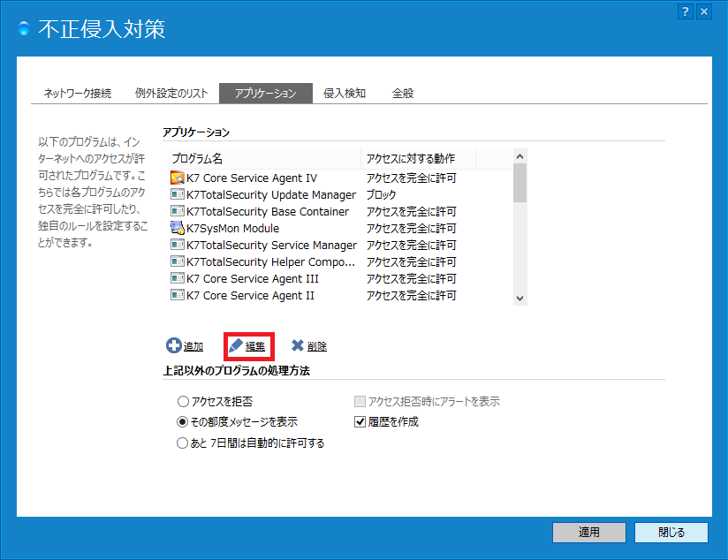Open help with the question mark icon
This screenshot has height=560, width=728.
click(x=686, y=11)
